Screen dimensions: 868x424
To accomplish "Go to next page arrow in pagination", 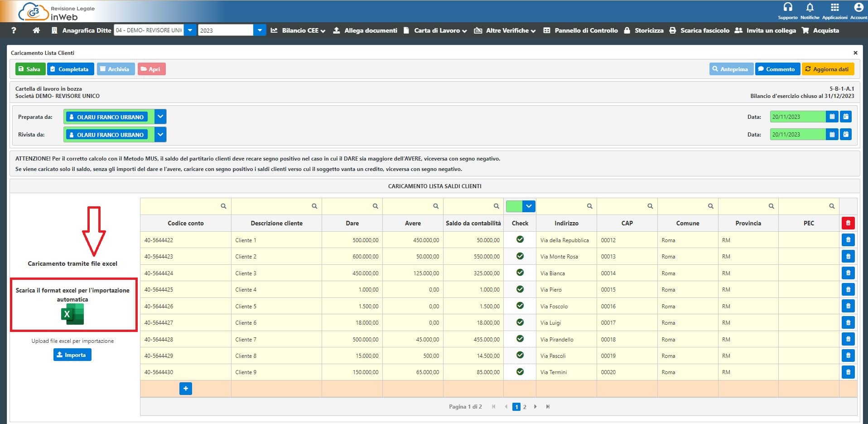I will pos(535,407).
